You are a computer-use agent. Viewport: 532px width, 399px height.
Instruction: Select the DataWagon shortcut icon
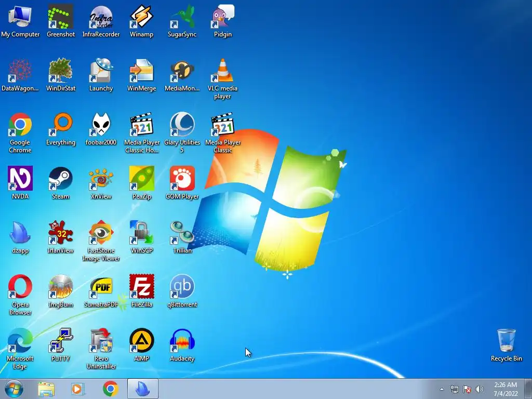click(x=20, y=71)
